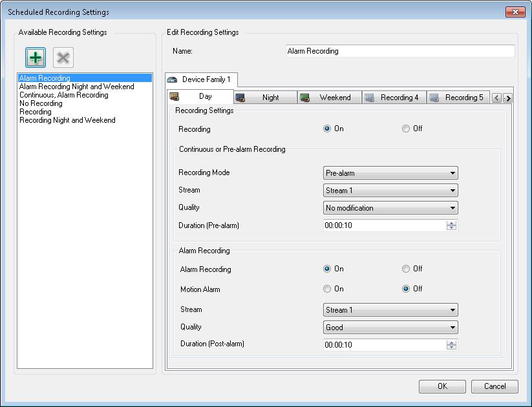Open the Good Quality dropdown
This screenshot has width=532, height=407.
(390, 328)
